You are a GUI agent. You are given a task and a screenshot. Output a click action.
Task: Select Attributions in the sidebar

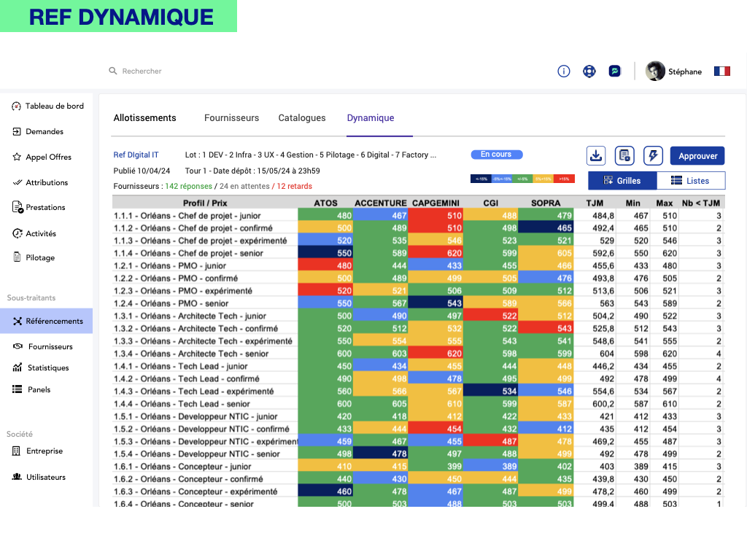click(x=40, y=182)
